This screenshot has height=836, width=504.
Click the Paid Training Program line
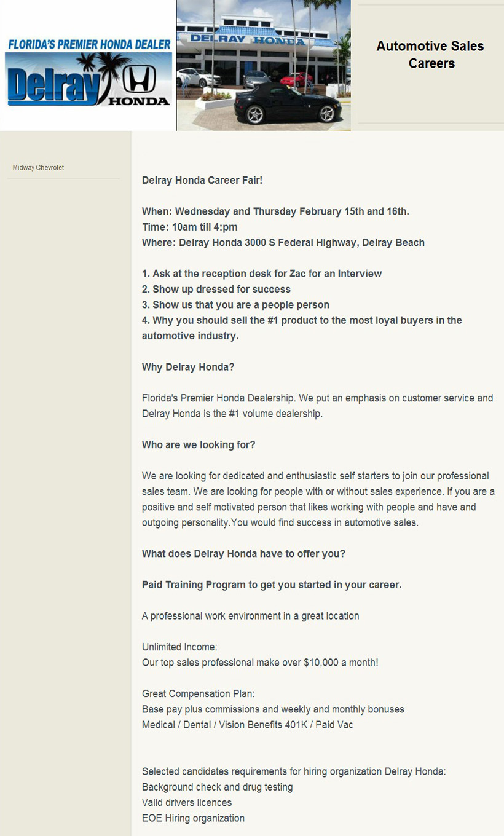click(272, 585)
